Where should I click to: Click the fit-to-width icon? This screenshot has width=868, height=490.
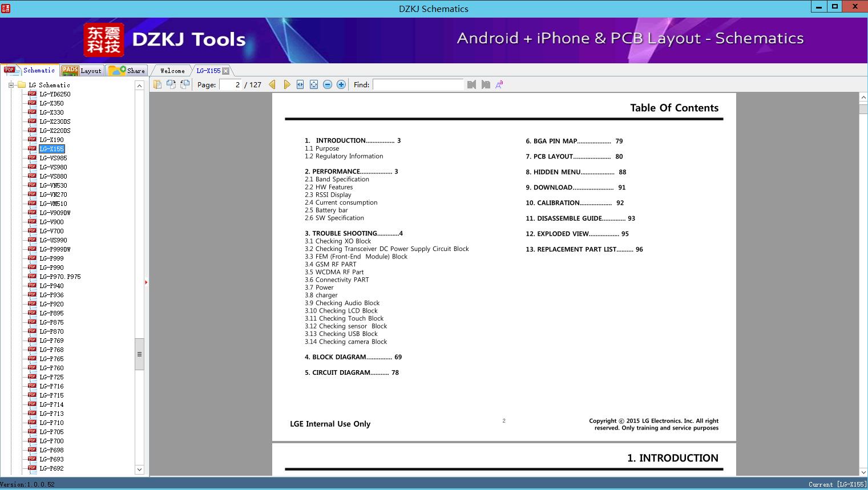tap(300, 84)
